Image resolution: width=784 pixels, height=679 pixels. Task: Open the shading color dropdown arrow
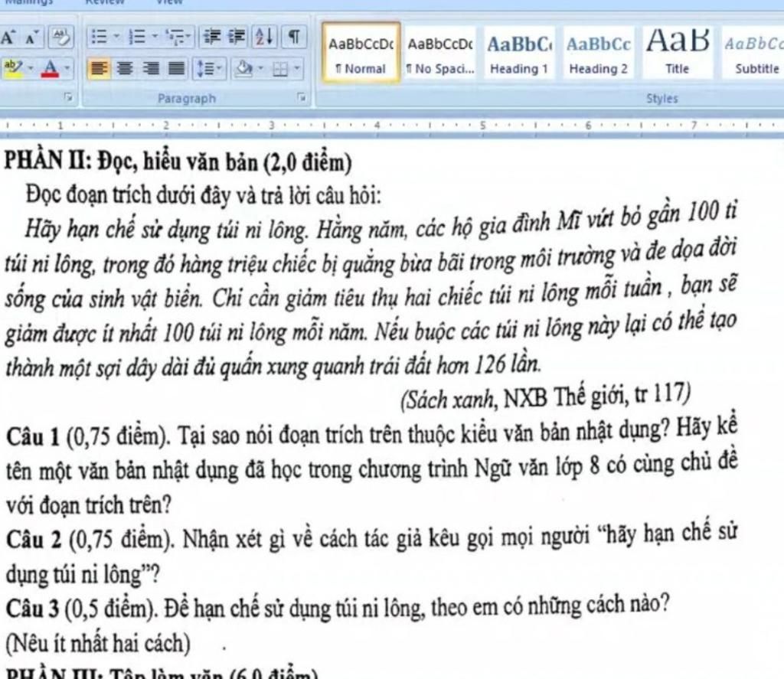(x=260, y=68)
